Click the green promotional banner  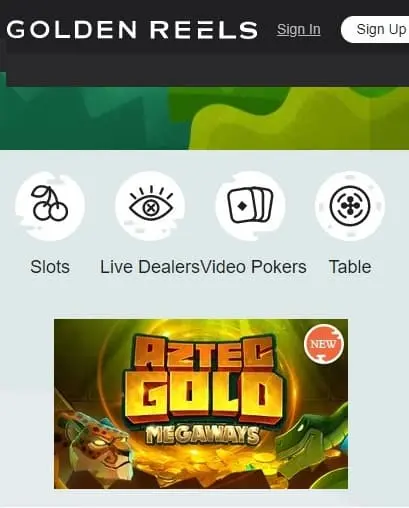tap(204, 117)
